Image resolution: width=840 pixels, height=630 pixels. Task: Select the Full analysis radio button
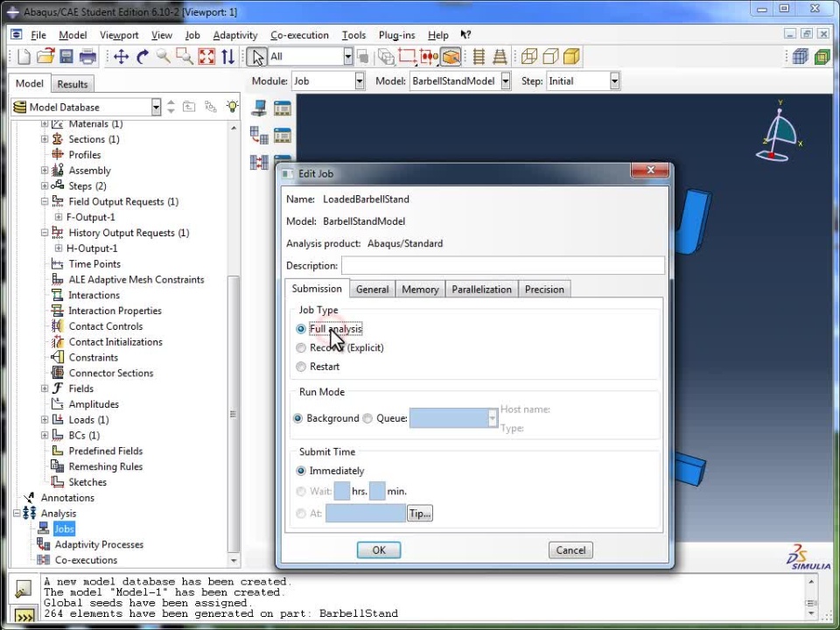coord(300,329)
